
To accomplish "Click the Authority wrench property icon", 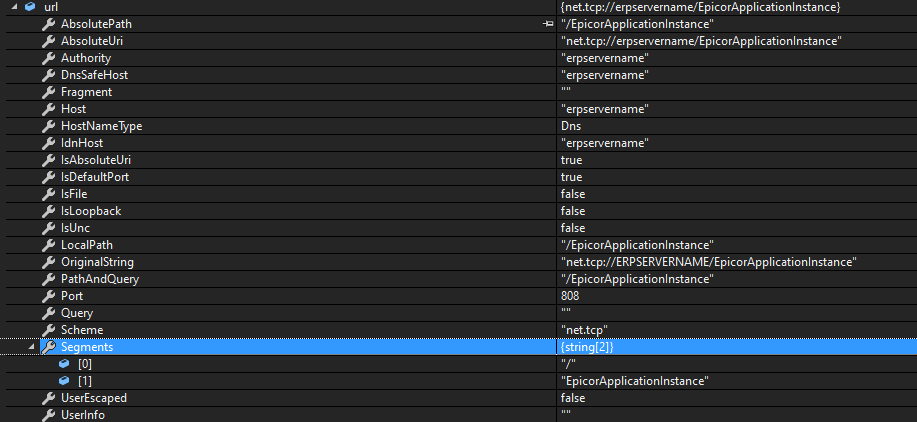I will 49,58.
